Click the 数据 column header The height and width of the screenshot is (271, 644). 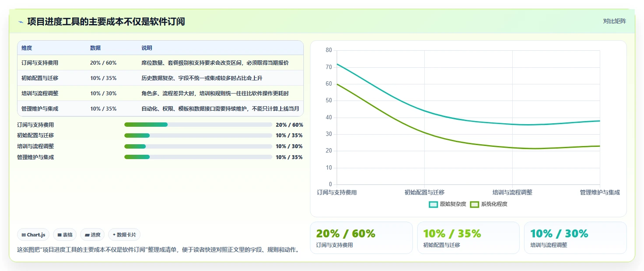click(95, 48)
